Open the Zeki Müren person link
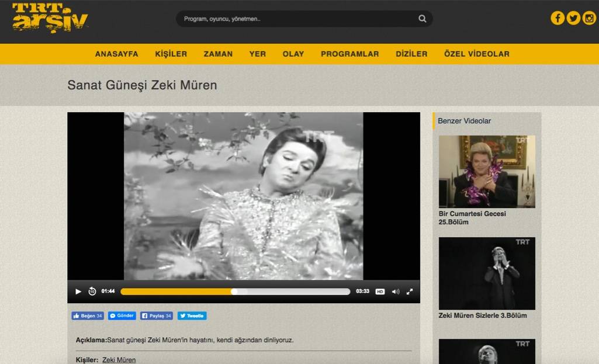Image resolution: width=599 pixels, height=364 pixels. click(x=119, y=360)
